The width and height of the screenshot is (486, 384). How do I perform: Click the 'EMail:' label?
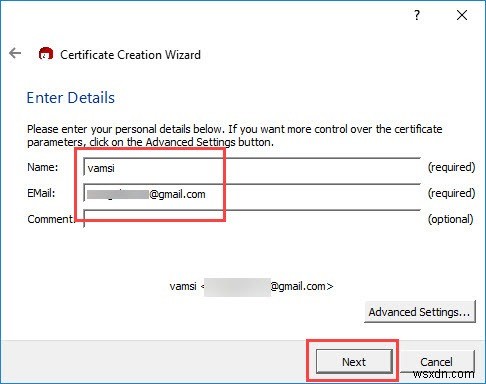click(x=41, y=193)
